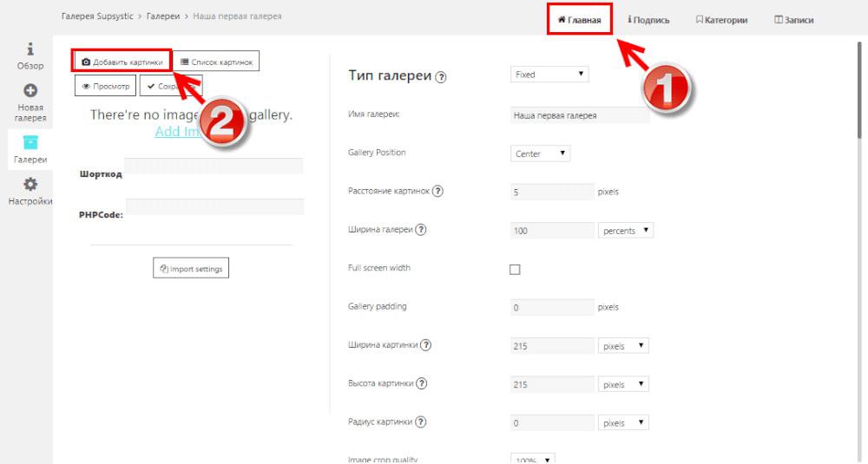The height and width of the screenshot is (464, 868).
Task: Toggle the Full screen width checkbox
Action: (515, 270)
